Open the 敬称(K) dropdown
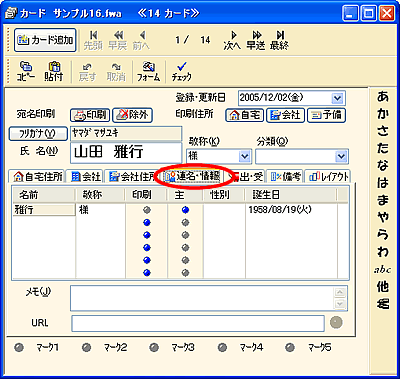Screen dimensions: 400x379 [x=245, y=156]
